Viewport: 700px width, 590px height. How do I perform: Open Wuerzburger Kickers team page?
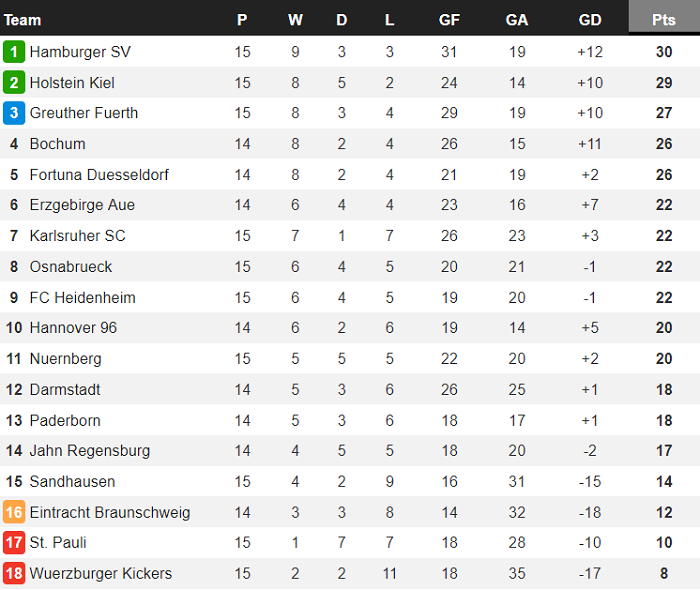[x=101, y=574]
